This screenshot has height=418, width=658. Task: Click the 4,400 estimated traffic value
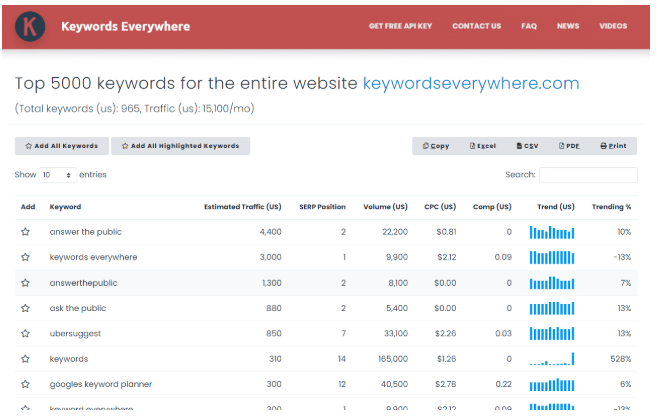(271, 232)
